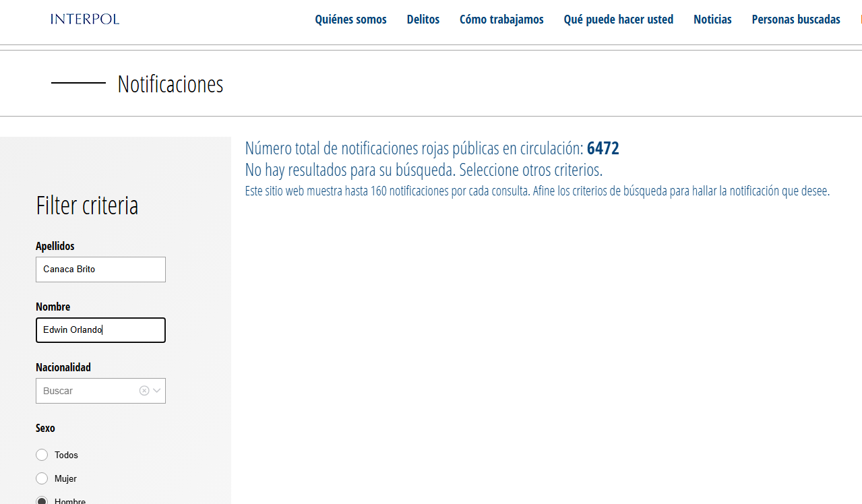Click the No hay resultados message
Viewport: 862px width, 504px height.
click(423, 169)
